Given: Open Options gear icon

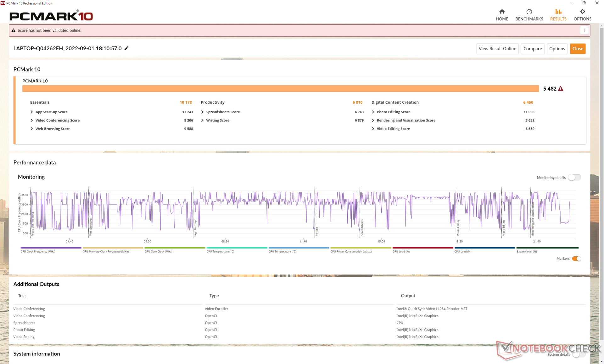Looking at the screenshot, I should (x=582, y=12).
